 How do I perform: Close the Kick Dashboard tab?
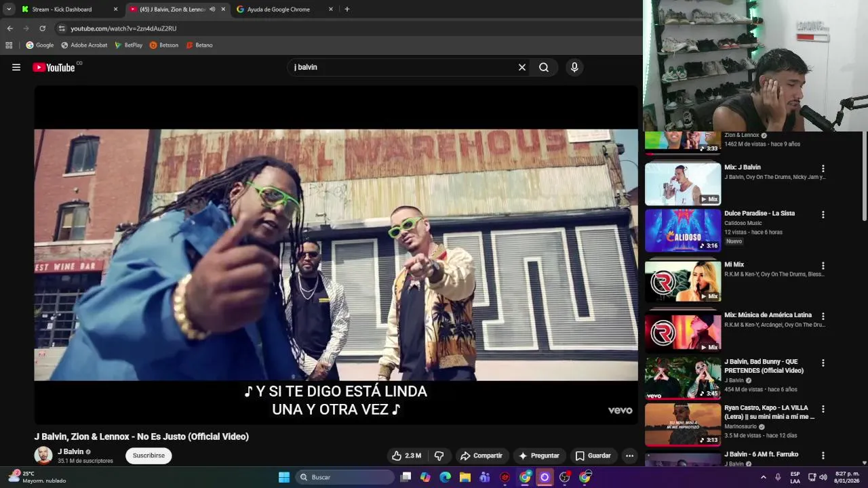pos(115,9)
